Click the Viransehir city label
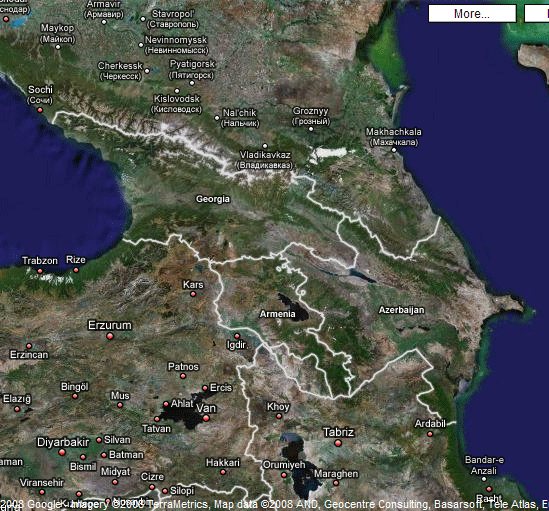 pyautogui.click(x=42, y=483)
